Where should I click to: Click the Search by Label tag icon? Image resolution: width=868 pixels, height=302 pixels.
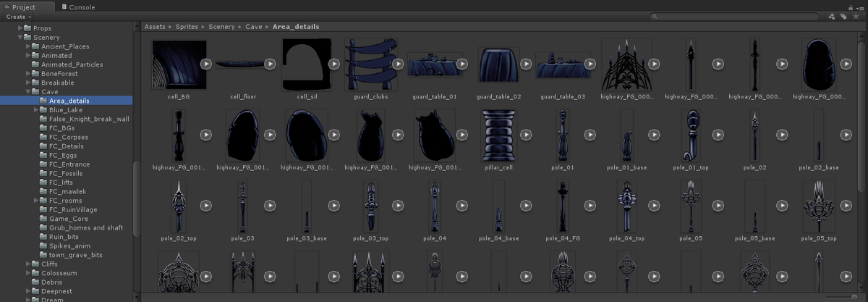843,16
